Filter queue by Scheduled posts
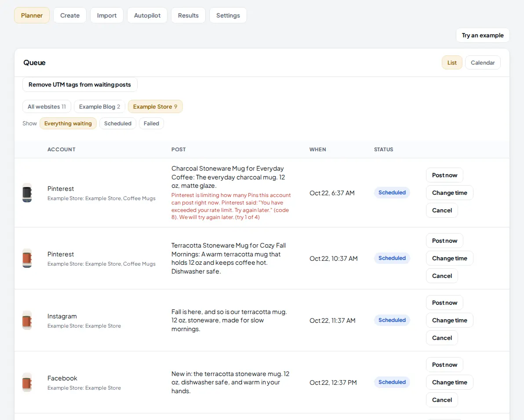This screenshot has width=524, height=420. point(118,124)
